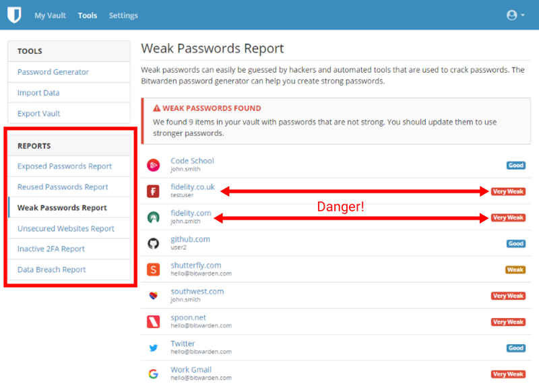
Task: Open the github.com vault item
Action: (x=190, y=239)
